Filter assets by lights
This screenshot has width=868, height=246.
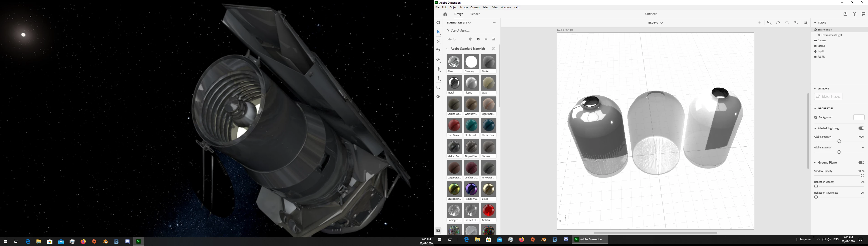(x=486, y=39)
